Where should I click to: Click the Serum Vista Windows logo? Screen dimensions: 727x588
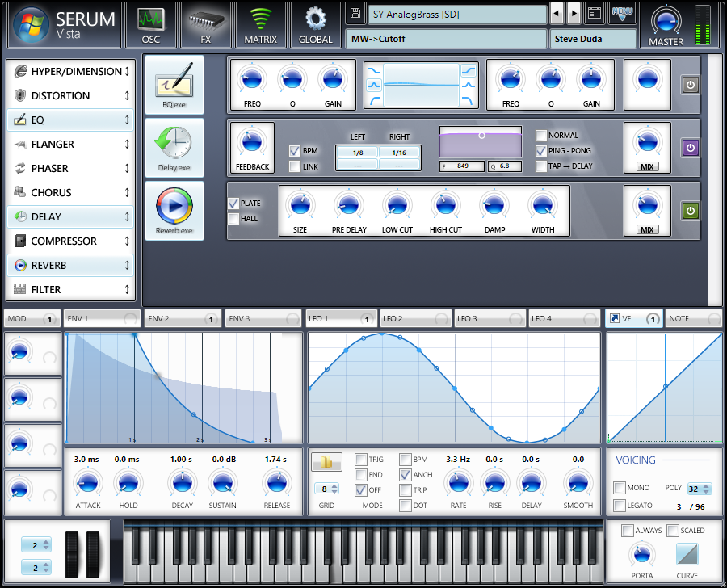click(32, 25)
